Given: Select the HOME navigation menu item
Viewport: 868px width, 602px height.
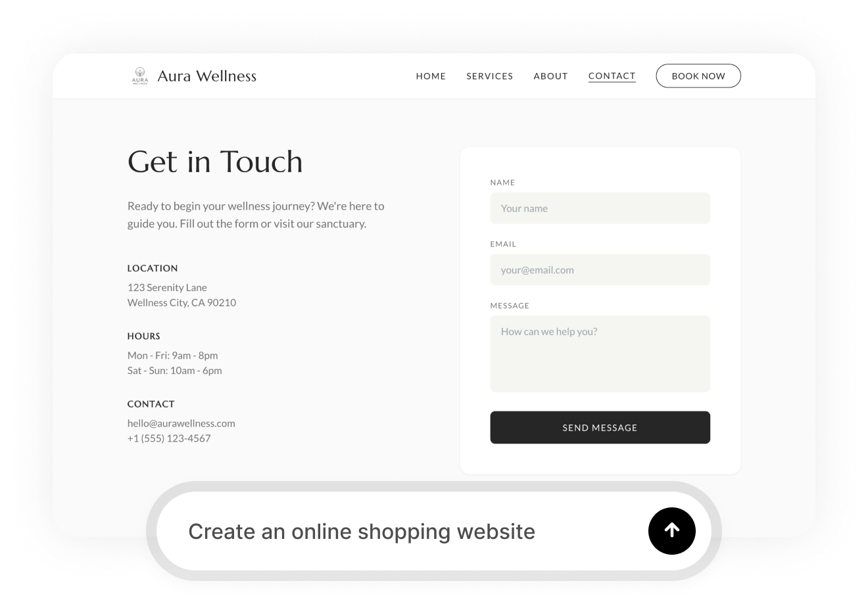Looking at the screenshot, I should [431, 76].
